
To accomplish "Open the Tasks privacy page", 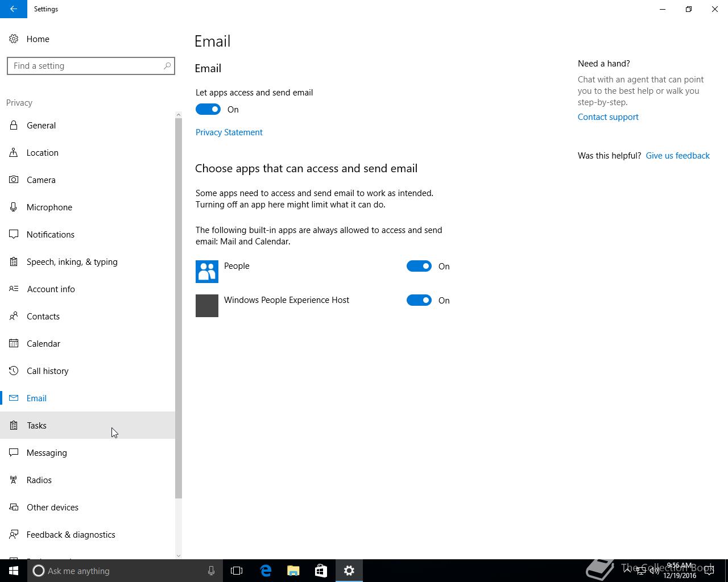I will click(x=88, y=425).
